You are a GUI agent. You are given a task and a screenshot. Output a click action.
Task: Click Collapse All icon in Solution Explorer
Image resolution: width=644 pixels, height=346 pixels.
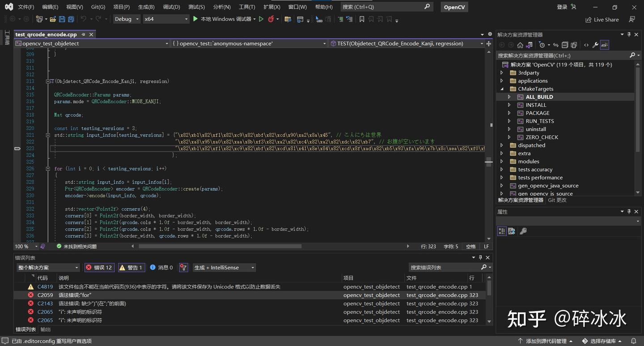click(565, 45)
